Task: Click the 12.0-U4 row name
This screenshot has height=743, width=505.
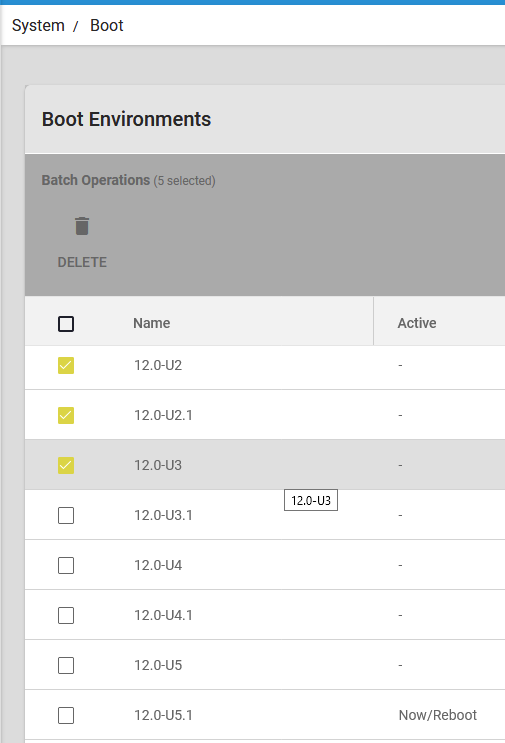Action: pos(158,565)
